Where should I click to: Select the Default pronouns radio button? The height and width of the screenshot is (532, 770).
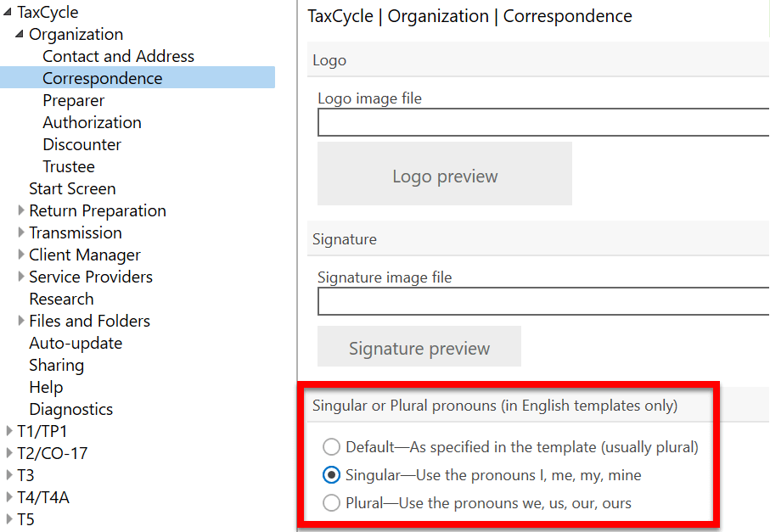tap(331, 447)
